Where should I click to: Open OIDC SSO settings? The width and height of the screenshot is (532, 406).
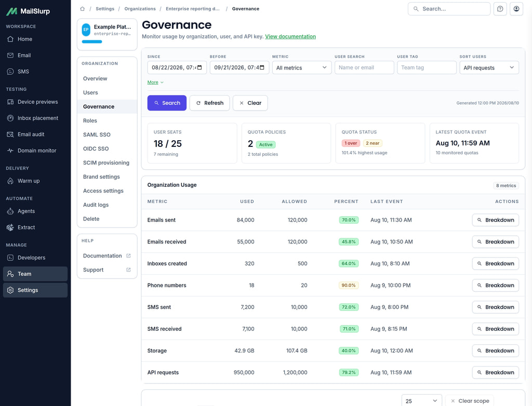pyautogui.click(x=107, y=148)
